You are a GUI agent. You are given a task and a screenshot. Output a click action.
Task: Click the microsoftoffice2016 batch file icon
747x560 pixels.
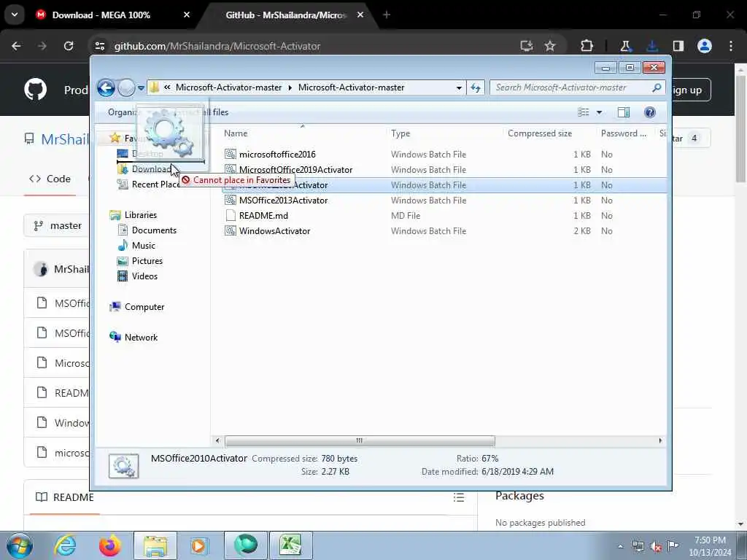(231, 155)
